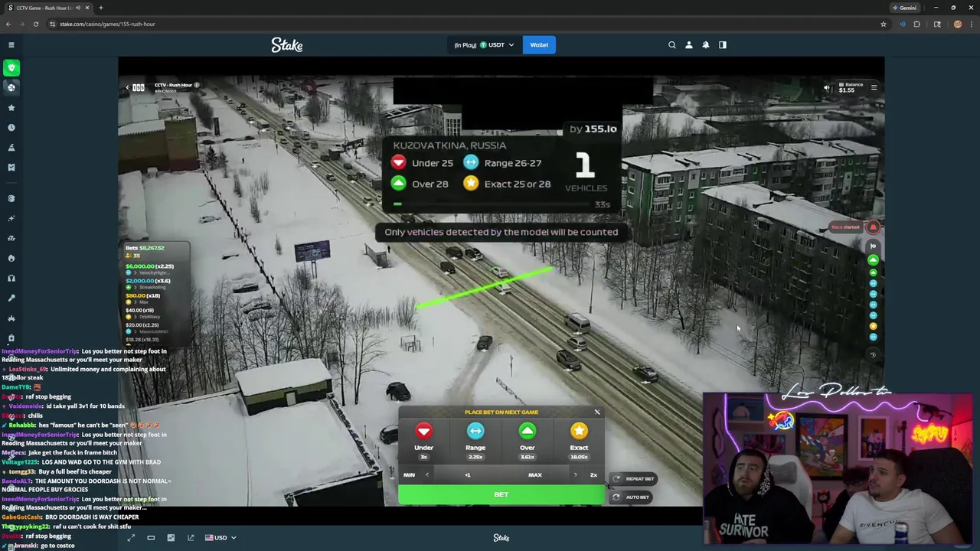Click the $80.00 (x18) bet entry

pyautogui.click(x=143, y=295)
